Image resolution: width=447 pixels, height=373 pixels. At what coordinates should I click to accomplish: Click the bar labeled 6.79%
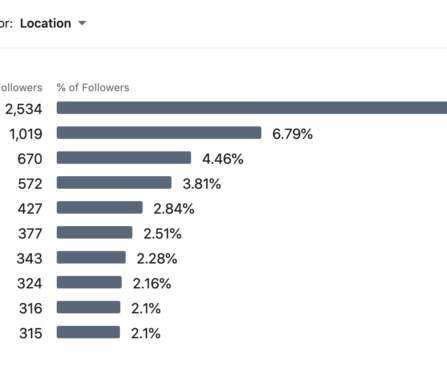(x=159, y=133)
